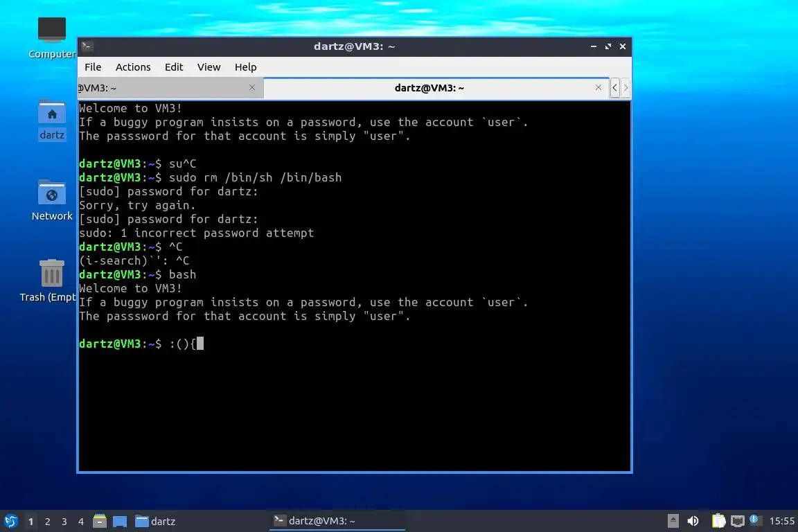Click the current prompt line with ':(){'
Image resolution: width=798 pixels, height=532 pixels.
click(x=141, y=344)
